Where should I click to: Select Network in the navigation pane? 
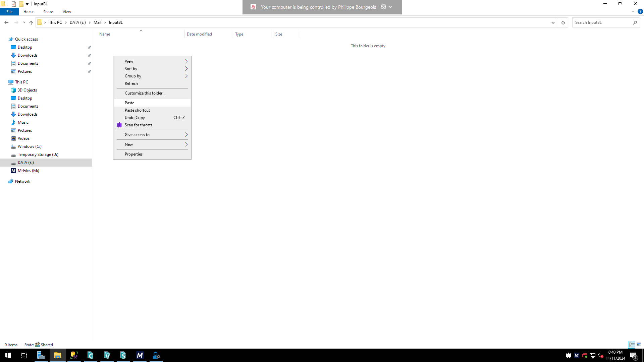pyautogui.click(x=22, y=181)
